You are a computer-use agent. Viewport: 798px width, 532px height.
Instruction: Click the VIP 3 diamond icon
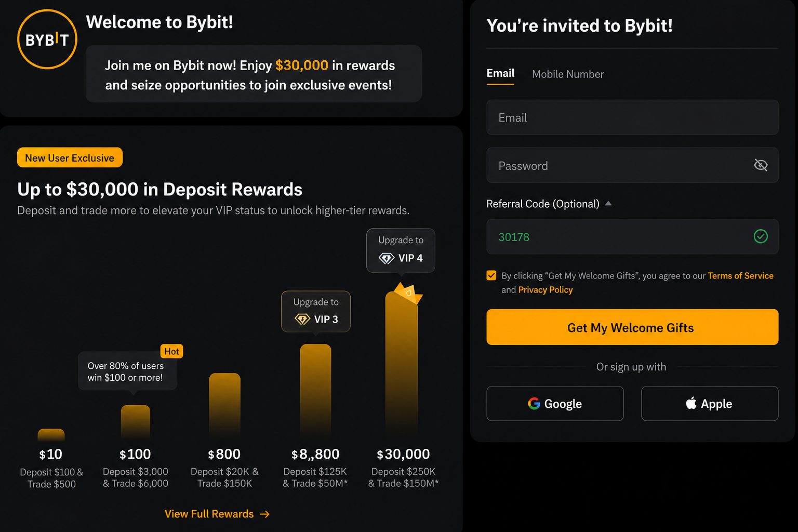[x=302, y=319]
